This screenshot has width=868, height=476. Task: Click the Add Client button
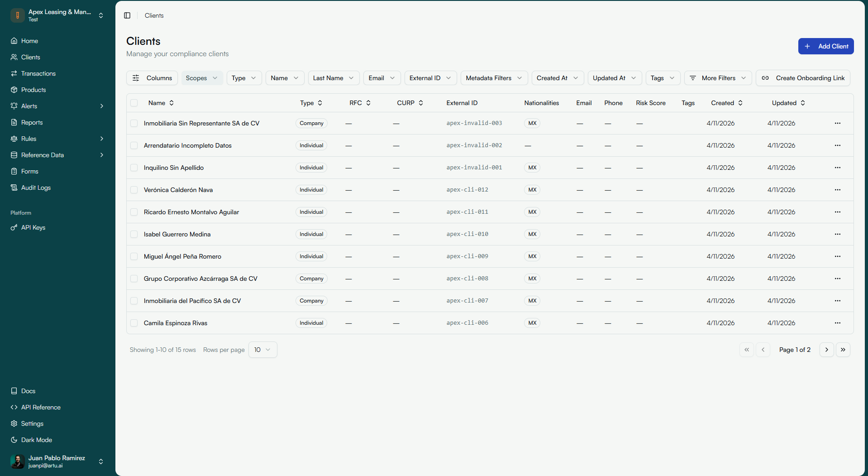pos(826,46)
